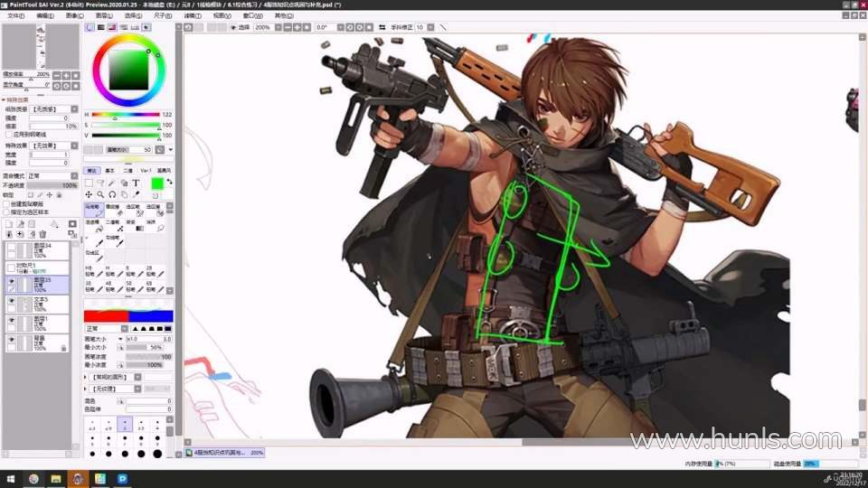868x488 pixels.
Task: Undo using the toolbar arrow icon
Action: coord(188,27)
